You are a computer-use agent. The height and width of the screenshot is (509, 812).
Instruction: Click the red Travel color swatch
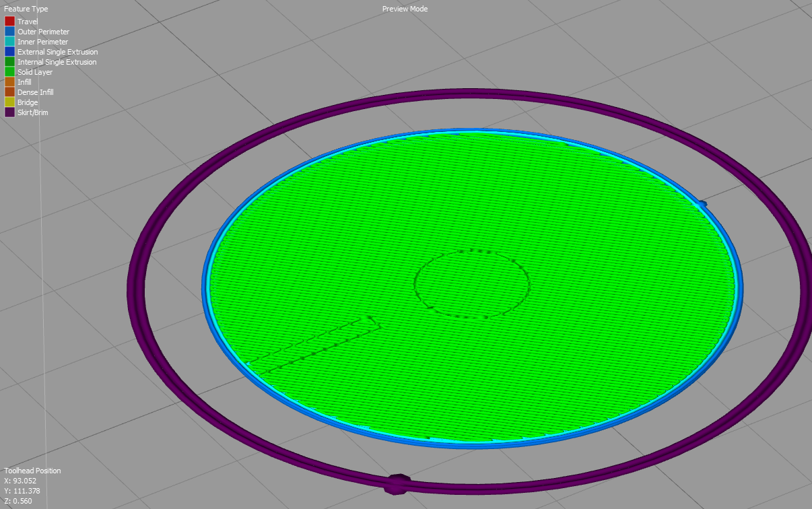(x=9, y=22)
